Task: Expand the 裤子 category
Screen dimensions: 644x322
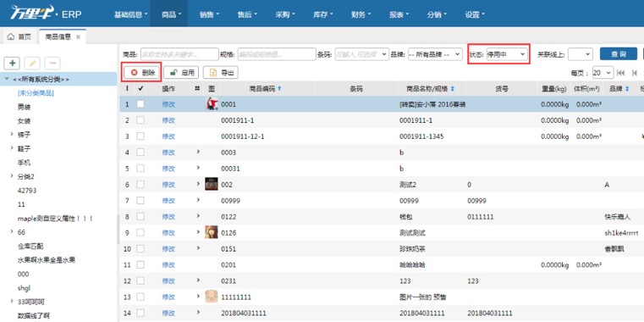Action: [12, 134]
